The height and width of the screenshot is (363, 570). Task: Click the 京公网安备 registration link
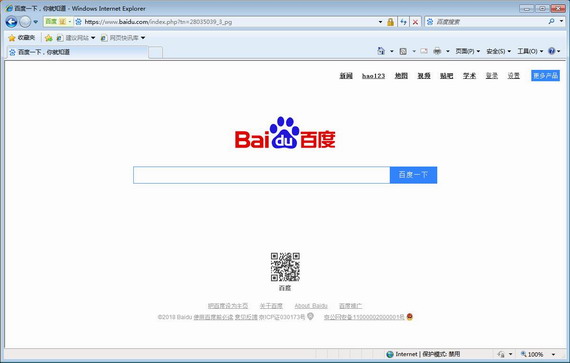pos(364,317)
